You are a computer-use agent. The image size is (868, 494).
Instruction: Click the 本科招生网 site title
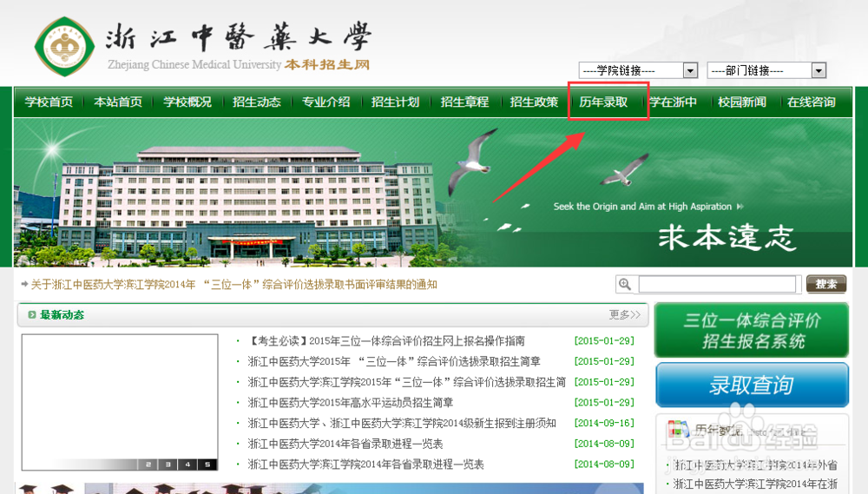[327, 64]
